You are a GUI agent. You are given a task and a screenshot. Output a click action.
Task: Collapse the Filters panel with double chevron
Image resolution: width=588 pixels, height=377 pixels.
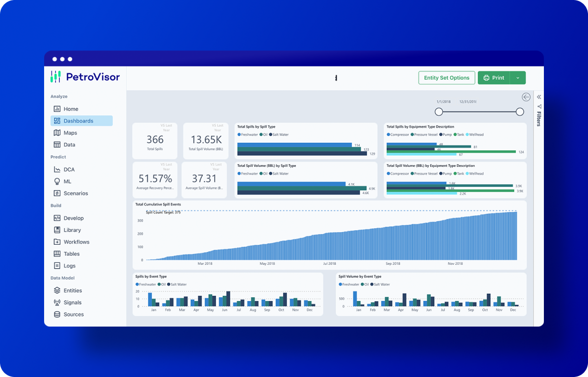pos(539,97)
